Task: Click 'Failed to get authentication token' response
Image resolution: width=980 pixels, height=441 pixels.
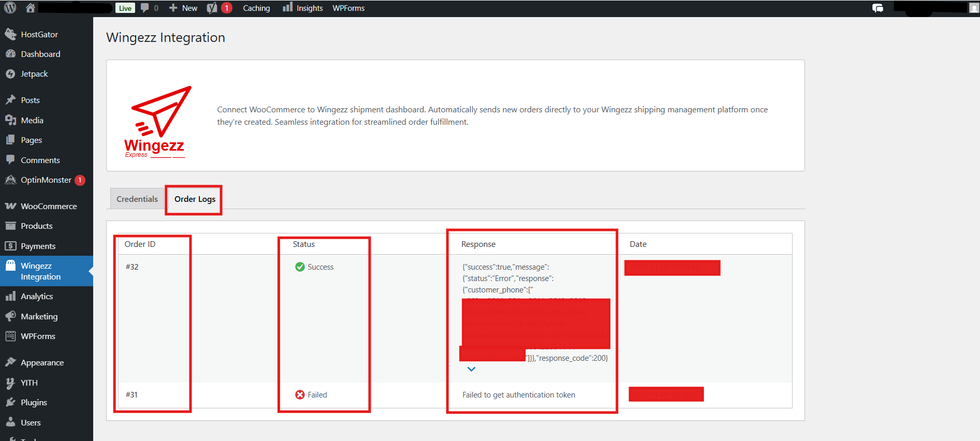Action: pyautogui.click(x=519, y=394)
